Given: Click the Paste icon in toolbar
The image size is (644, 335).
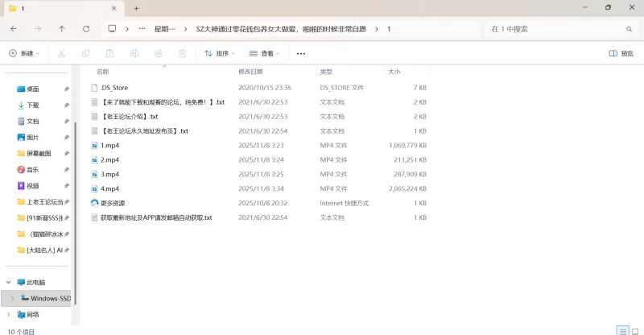Looking at the screenshot, I should tap(110, 54).
